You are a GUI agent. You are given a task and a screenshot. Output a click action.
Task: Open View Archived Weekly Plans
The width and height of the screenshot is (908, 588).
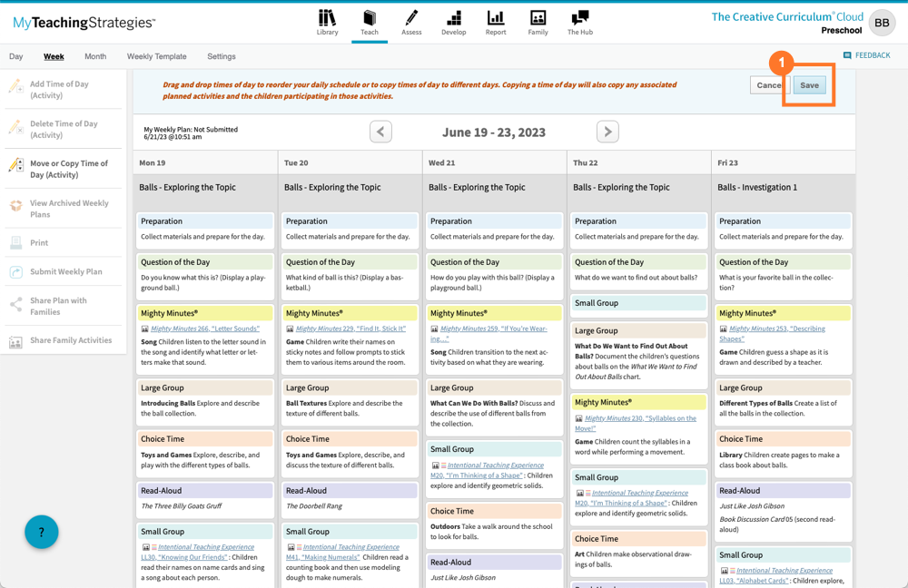(x=64, y=208)
